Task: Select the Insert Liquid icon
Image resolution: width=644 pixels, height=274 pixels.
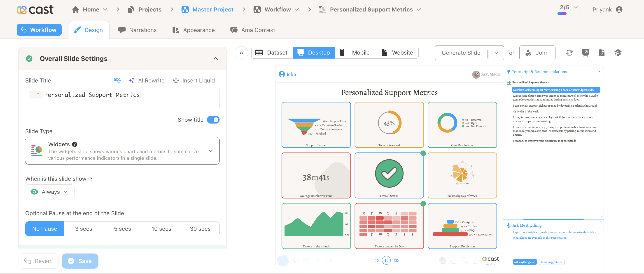Action: click(x=176, y=80)
